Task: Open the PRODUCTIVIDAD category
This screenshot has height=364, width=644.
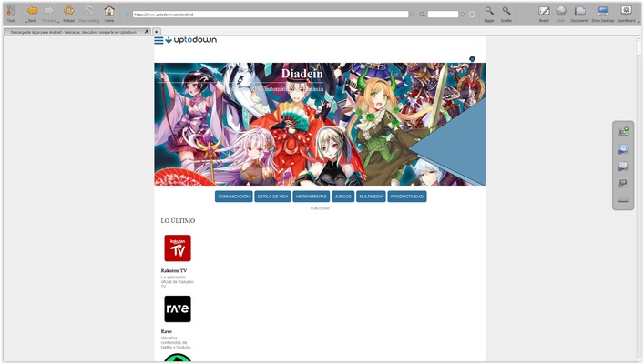Action: [407, 197]
